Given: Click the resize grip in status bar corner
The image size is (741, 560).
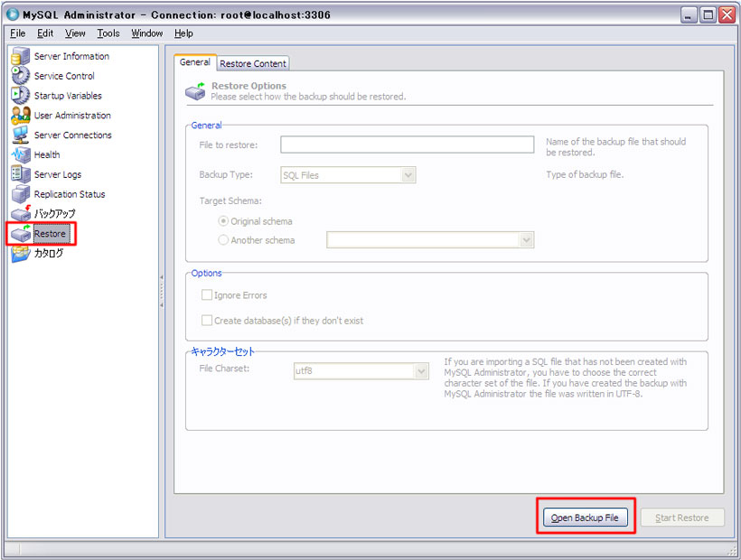Looking at the screenshot, I should tap(732, 551).
